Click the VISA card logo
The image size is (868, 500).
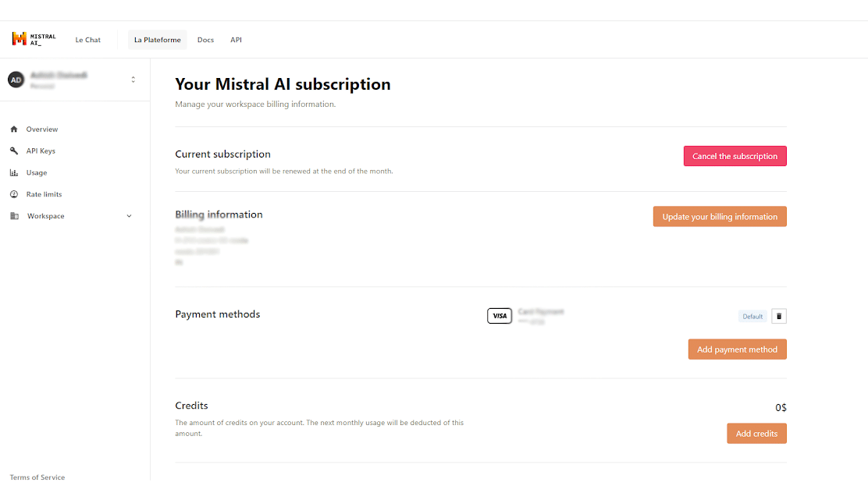point(500,316)
